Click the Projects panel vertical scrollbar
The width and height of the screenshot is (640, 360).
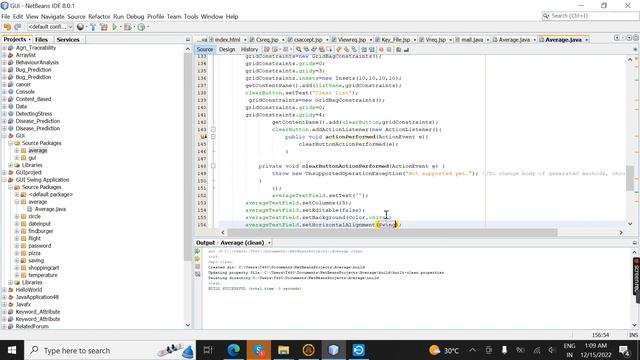[x=188, y=157]
